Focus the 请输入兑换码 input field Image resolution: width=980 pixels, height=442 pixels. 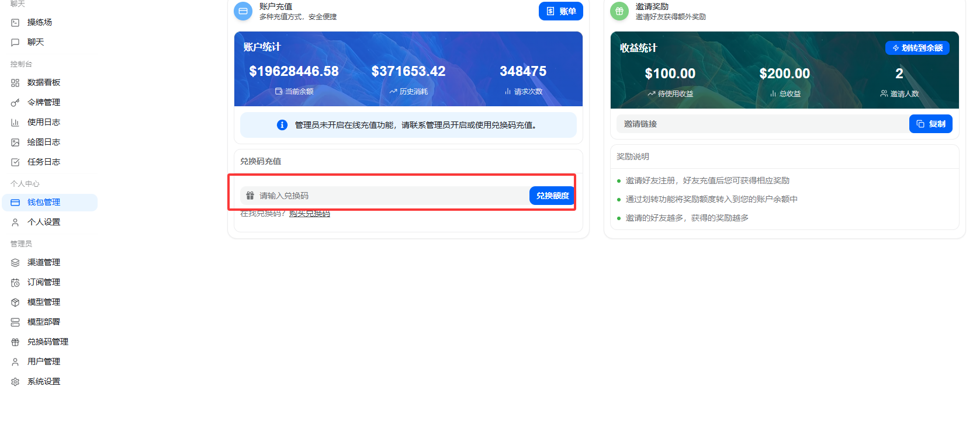tap(386, 196)
